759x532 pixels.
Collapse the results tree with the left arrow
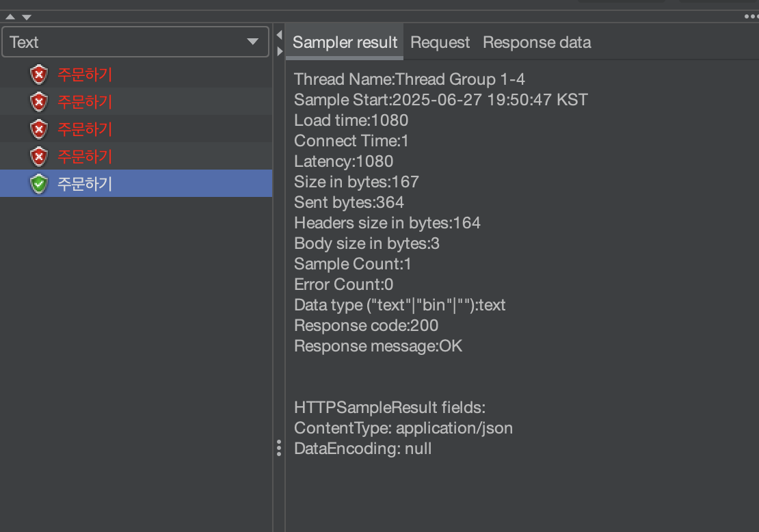[x=279, y=35]
